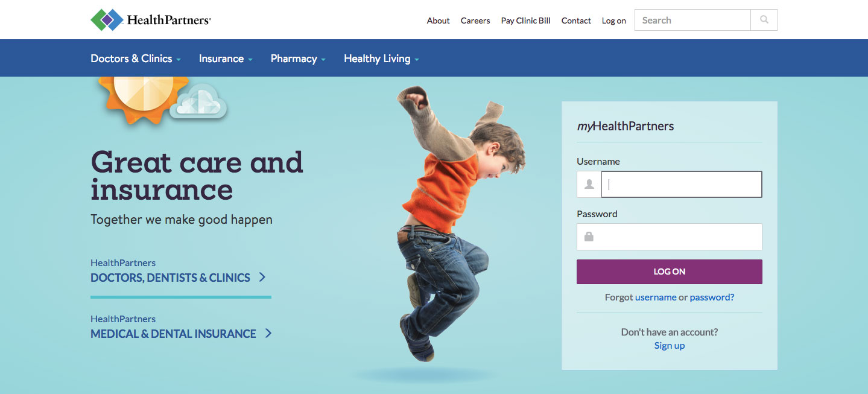Click arrow next to Doctors, Dentists & Clinics
Screen dimensions: 868x394
pyautogui.click(x=262, y=278)
